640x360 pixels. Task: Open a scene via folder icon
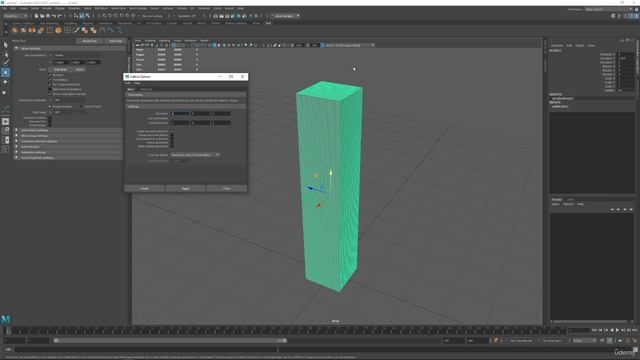pyautogui.click(x=42, y=16)
